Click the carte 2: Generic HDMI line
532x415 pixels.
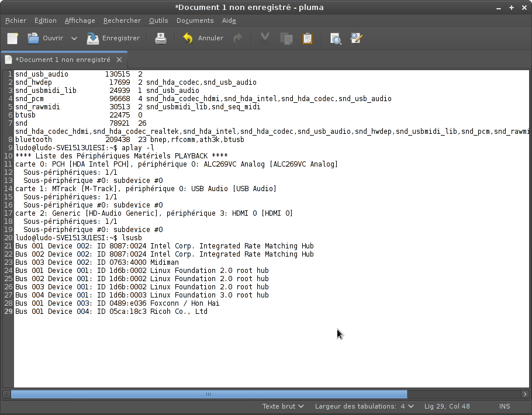(154, 213)
